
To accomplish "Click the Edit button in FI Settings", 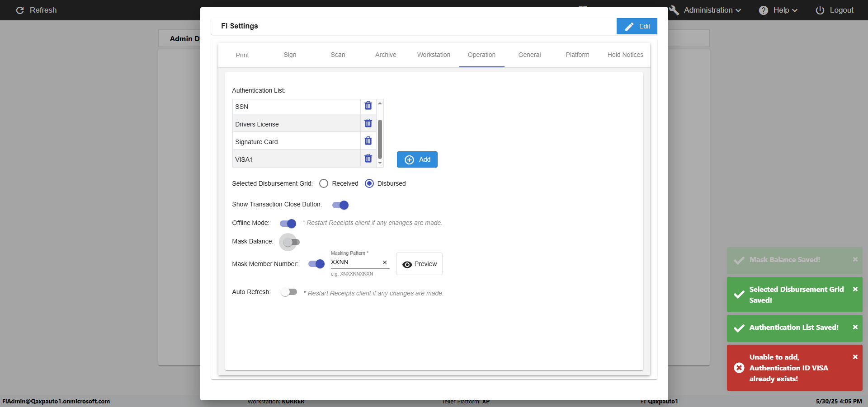I will [x=637, y=26].
